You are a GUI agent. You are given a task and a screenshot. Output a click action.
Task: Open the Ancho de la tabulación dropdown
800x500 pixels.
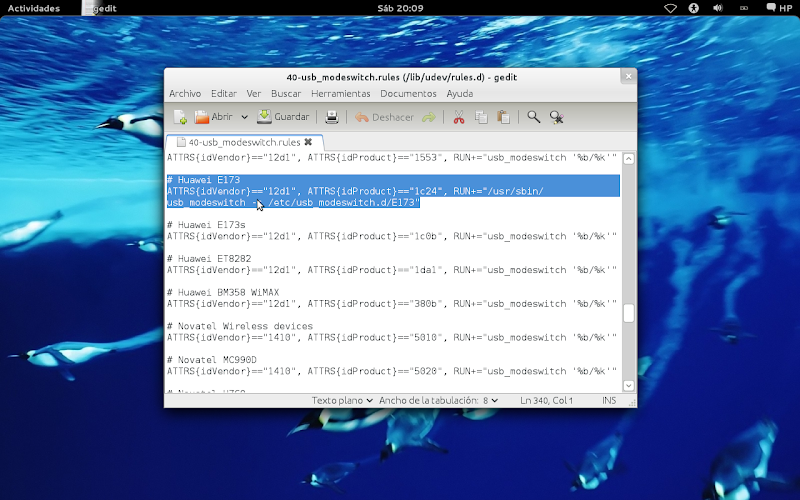438,401
